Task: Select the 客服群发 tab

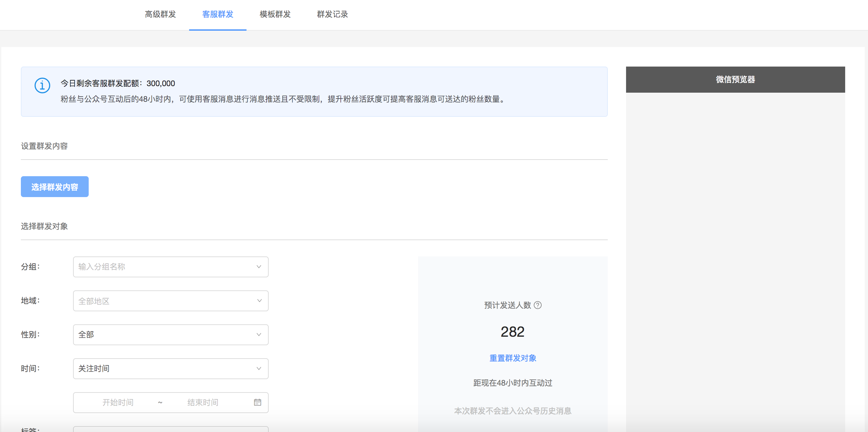Action: pyautogui.click(x=218, y=14)
